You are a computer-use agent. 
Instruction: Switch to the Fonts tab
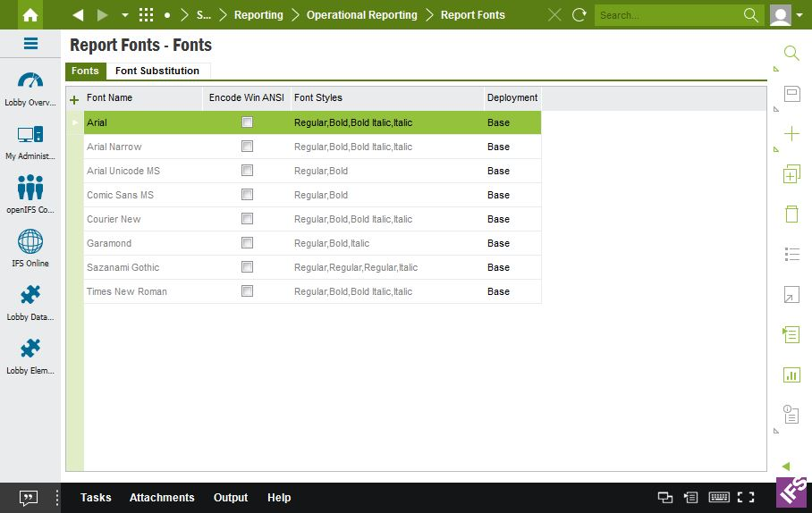tap(86, 71)
